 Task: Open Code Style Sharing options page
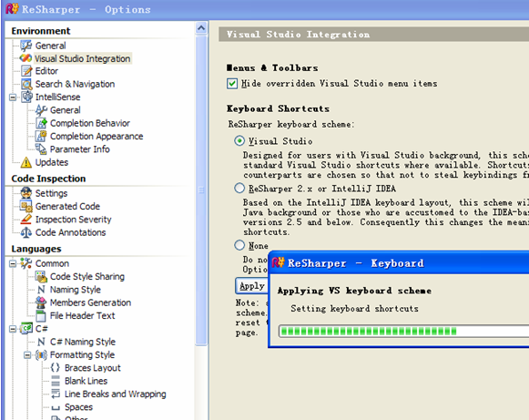(87, 277)
